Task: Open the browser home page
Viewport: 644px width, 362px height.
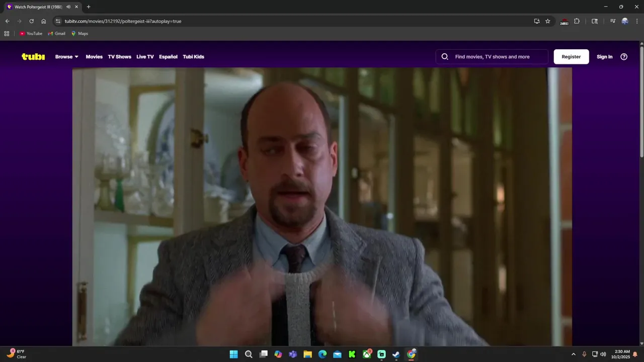Action: pyautogui.click(x=43, y=21)
